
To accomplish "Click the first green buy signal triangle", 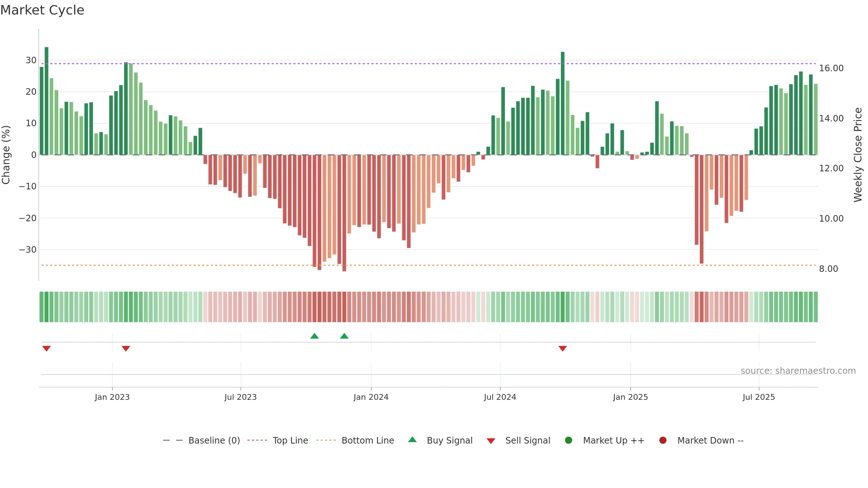I will pyautogui.click(x=315, y=336).
